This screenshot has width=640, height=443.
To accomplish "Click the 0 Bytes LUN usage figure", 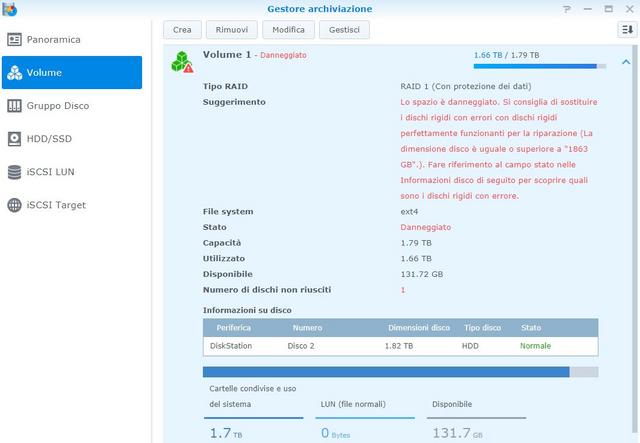I will point(335,433).
